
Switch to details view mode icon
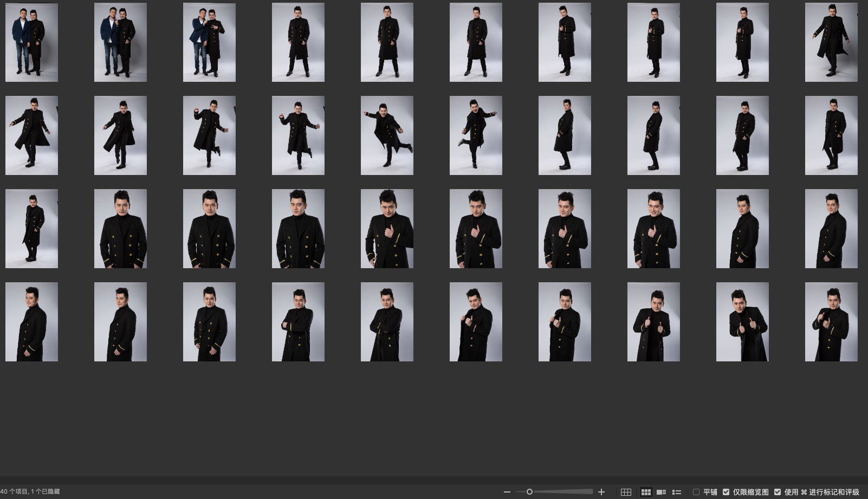(x=661, y=492)
